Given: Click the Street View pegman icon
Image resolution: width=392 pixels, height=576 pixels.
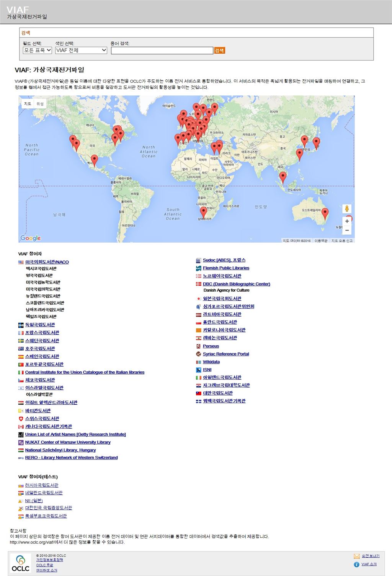Looking at the screenshot, I should (x=347, y=209).
